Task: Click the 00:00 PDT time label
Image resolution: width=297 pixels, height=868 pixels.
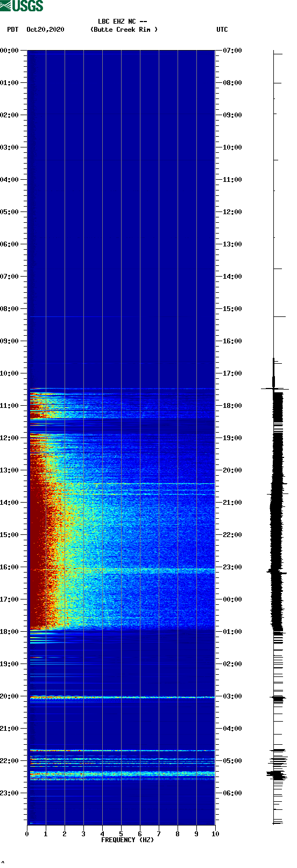Action: tap(10, 51)
